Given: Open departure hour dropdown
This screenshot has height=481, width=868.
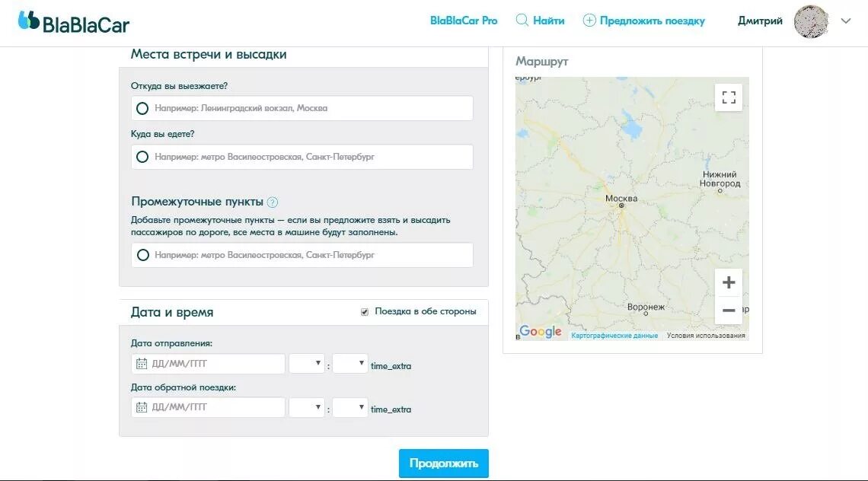Looking at the screenshot, I should pos(307,364).
